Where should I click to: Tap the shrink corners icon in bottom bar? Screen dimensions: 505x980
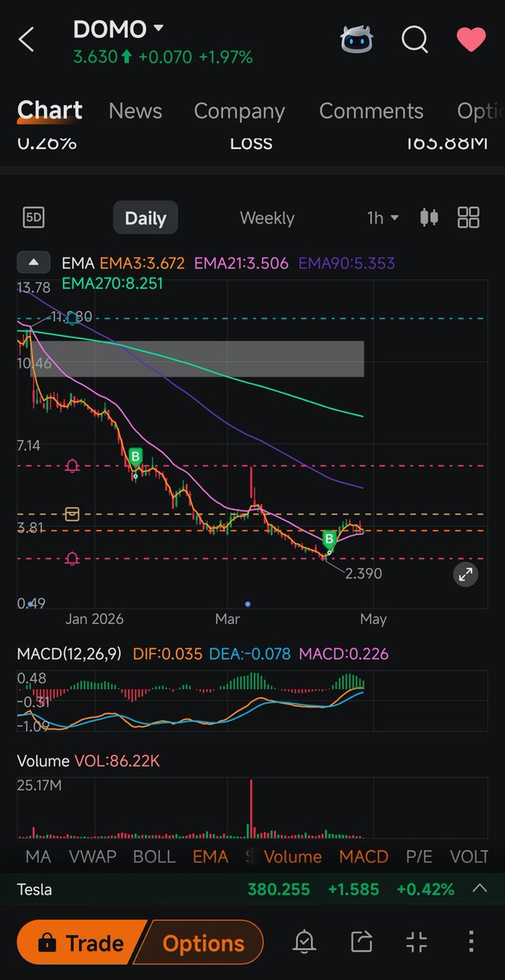pyautogui.click(x=417, y=942)
